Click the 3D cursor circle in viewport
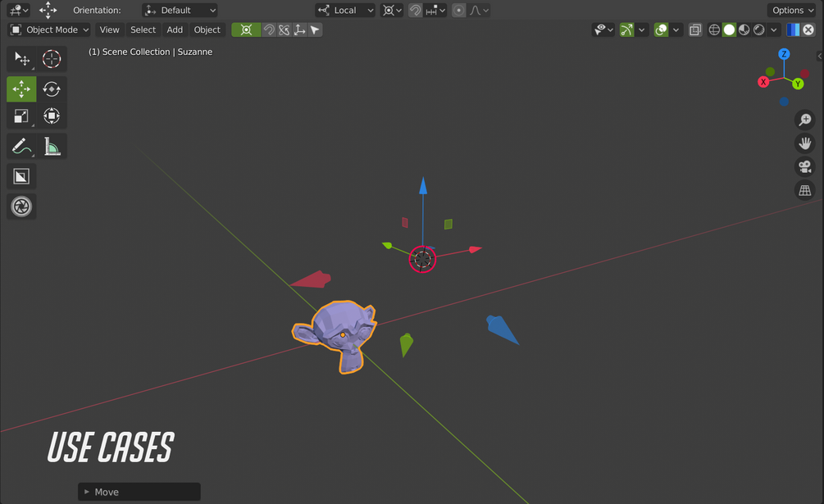Image resolution: width=824 pixels, height=504 pixels. click(x=422, y=259)
